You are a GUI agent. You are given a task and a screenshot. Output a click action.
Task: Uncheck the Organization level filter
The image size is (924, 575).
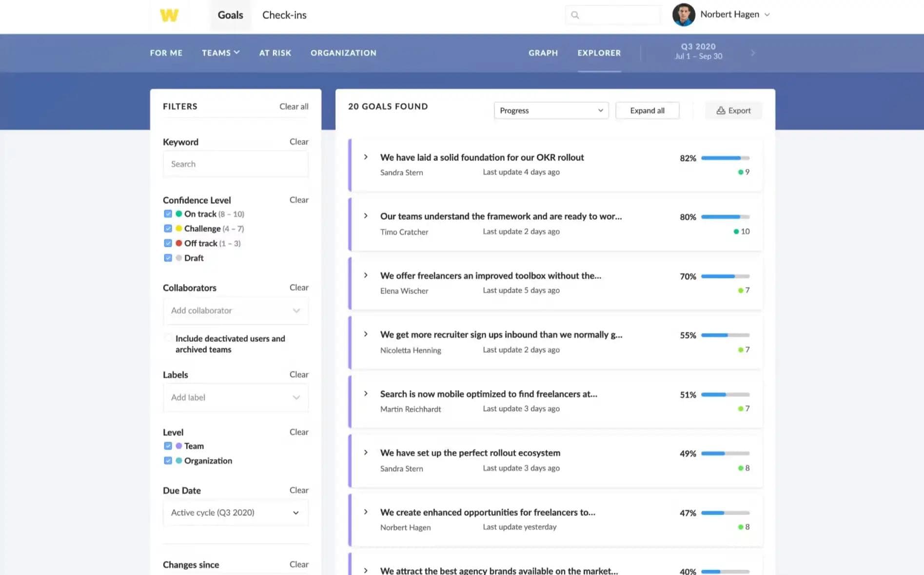coord(168,460)
